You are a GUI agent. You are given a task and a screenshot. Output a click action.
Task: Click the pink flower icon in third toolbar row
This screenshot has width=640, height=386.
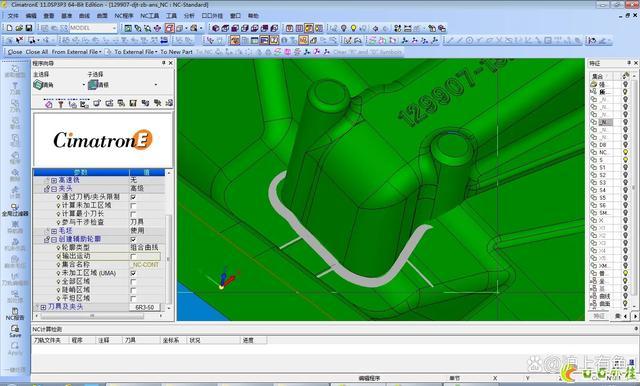(x=287, y=52)
